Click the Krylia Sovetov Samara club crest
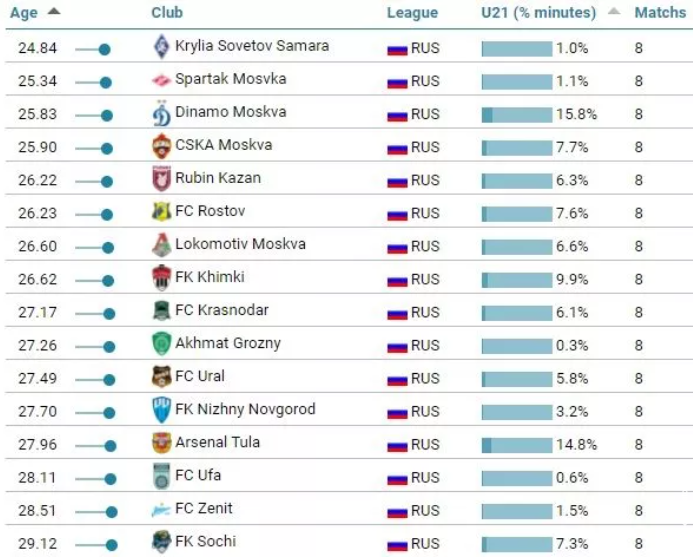This screenshot has width=693, height=558. (x=162, y=47)
